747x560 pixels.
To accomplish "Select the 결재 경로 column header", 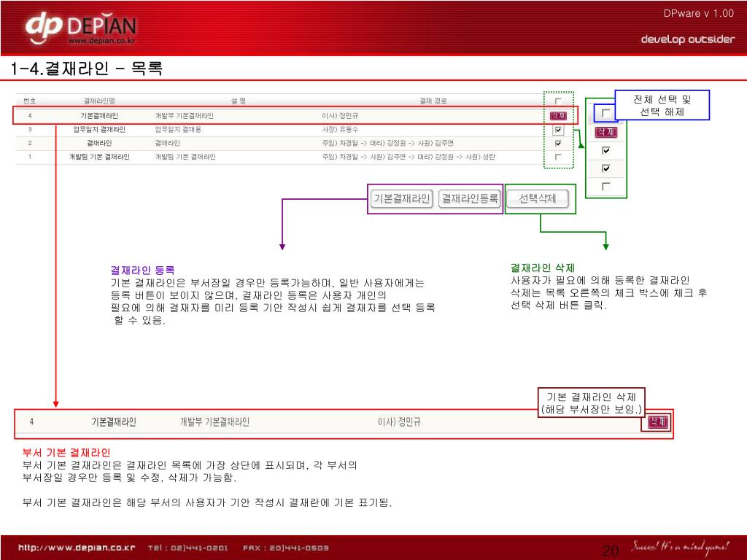I will tap(433, 101).
